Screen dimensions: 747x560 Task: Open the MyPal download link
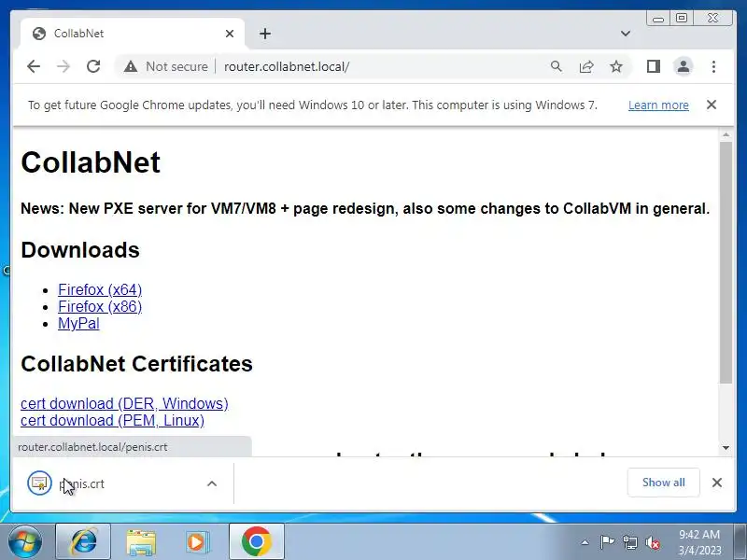(78, 323)
